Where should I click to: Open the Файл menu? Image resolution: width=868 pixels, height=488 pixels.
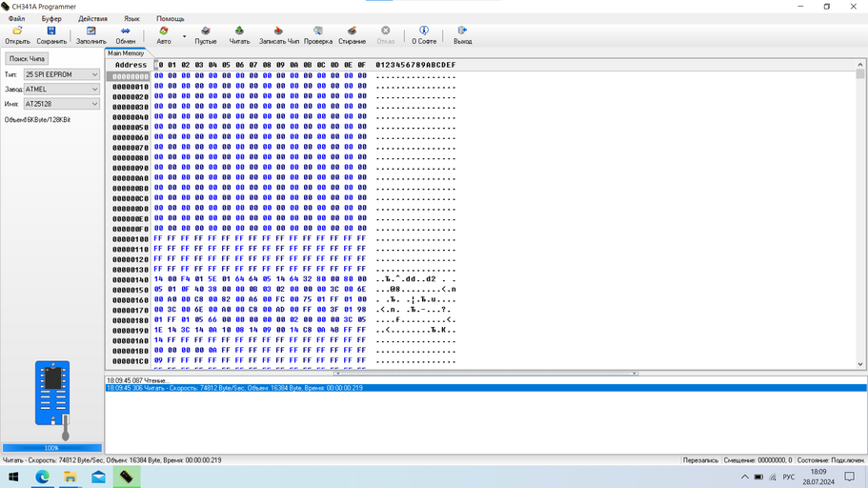coord(16,18)
